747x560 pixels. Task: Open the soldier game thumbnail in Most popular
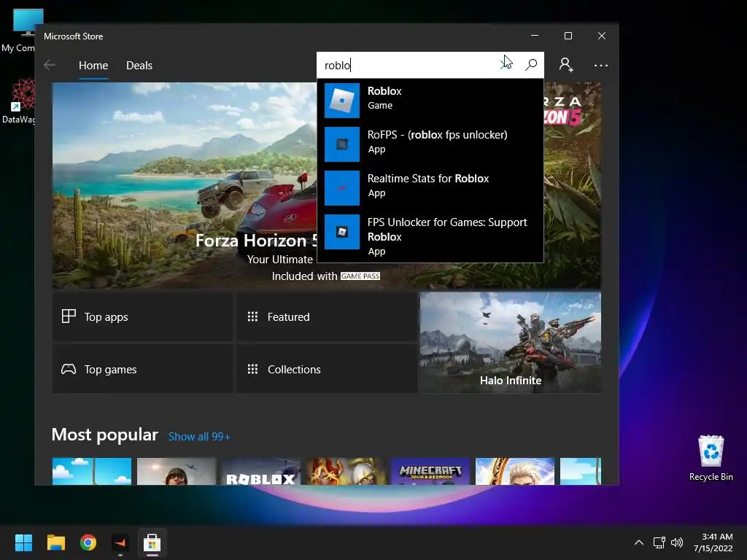tap(177, 472)
